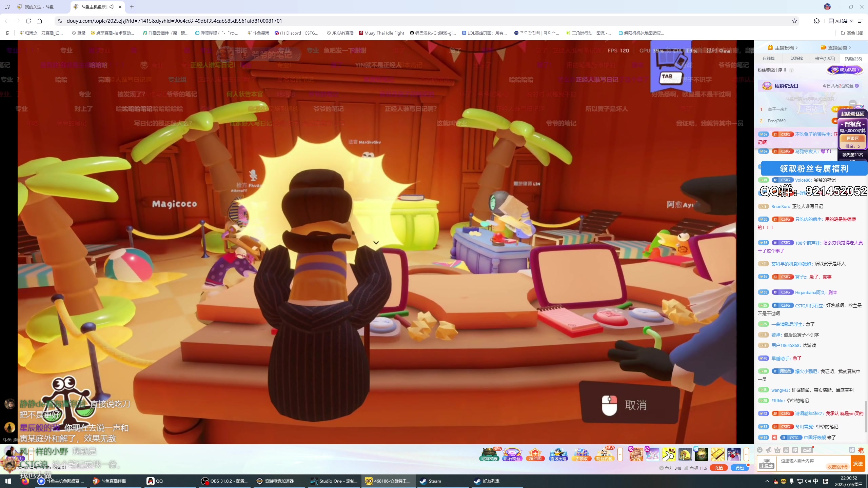The height and width of the screenshot is (488, 868).
Task: Show hidden system tray icons
Action: (x=767, y=481)
